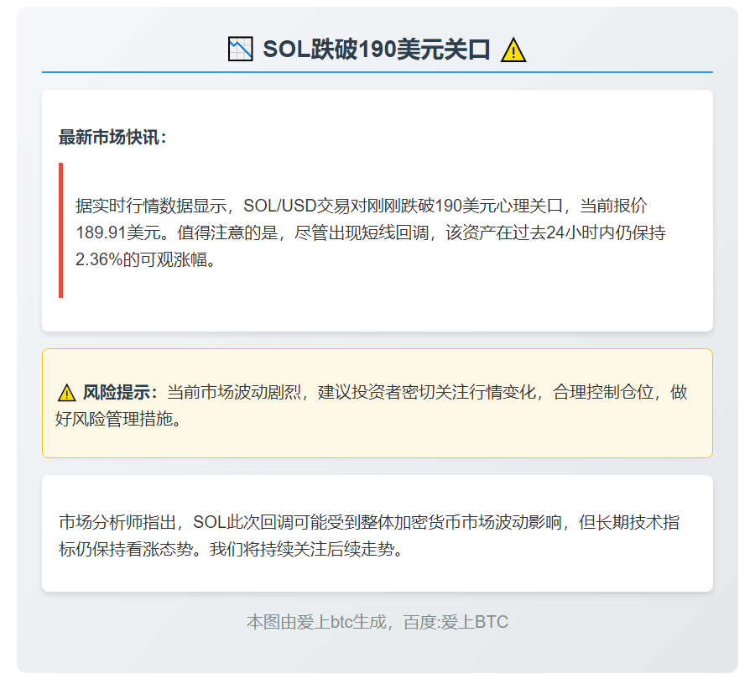
Task: Click the headline text SOL跌破190美元关口
Action: point(376,50)
